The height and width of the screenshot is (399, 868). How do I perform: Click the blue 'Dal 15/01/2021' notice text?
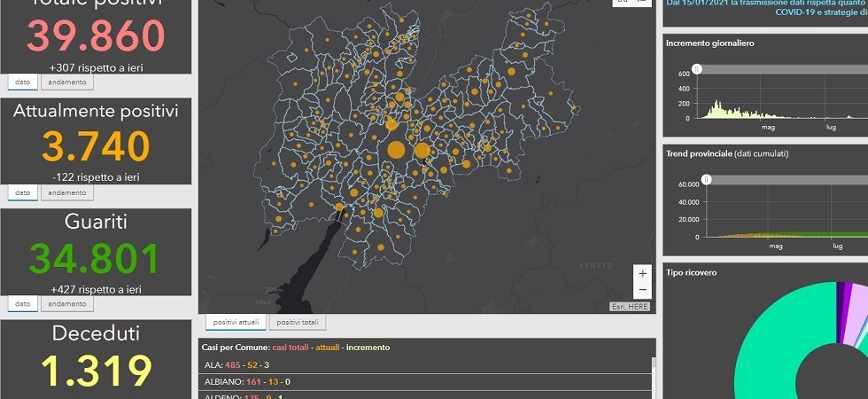[x=767, y=7]
